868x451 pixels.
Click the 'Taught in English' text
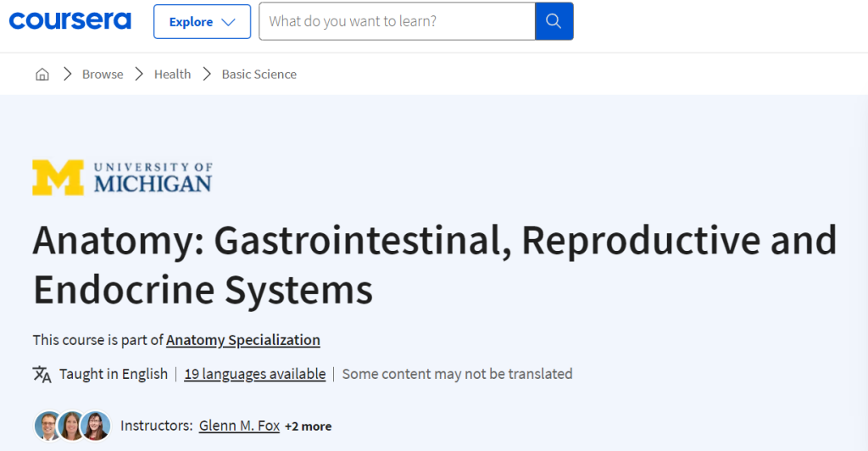(x=114, y=374)
